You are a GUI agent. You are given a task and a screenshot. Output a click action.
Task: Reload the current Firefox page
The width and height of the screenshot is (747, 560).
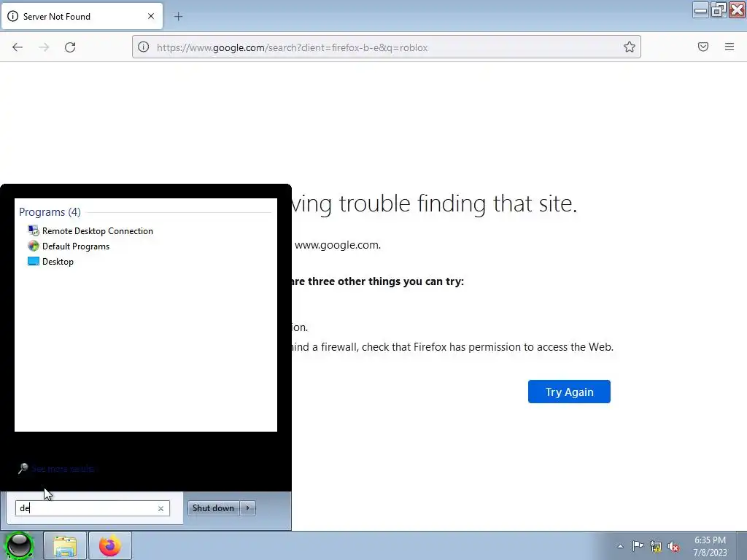point(70,47)
